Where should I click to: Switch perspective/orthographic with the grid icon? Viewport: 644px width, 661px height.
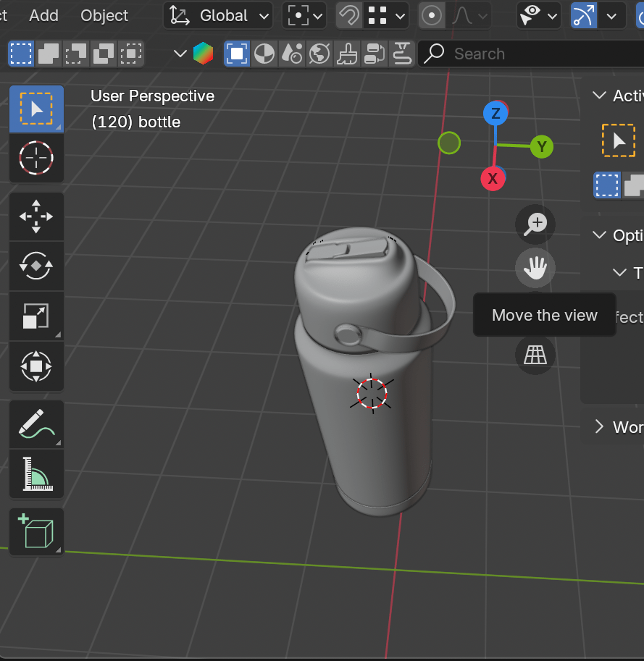coord(535,355)
